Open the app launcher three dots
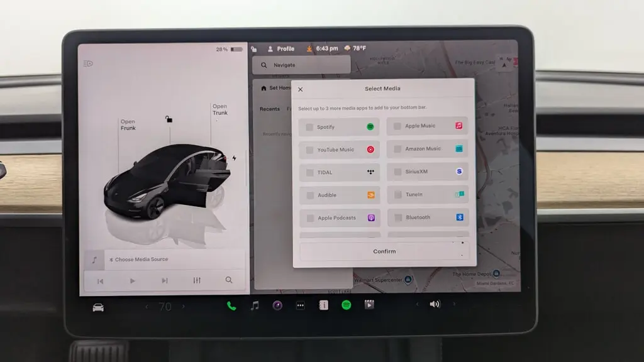 pyautogui.click(x=301, y=305)
